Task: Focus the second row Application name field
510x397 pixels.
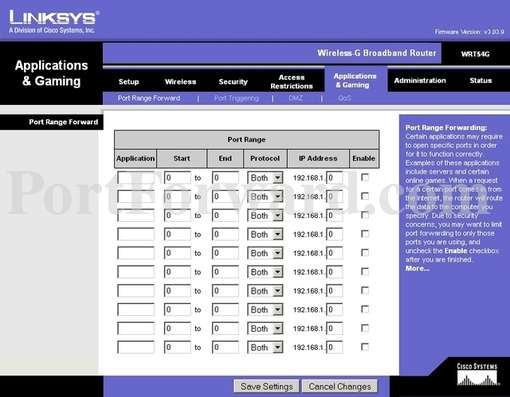Action: [x=136, y=197]
